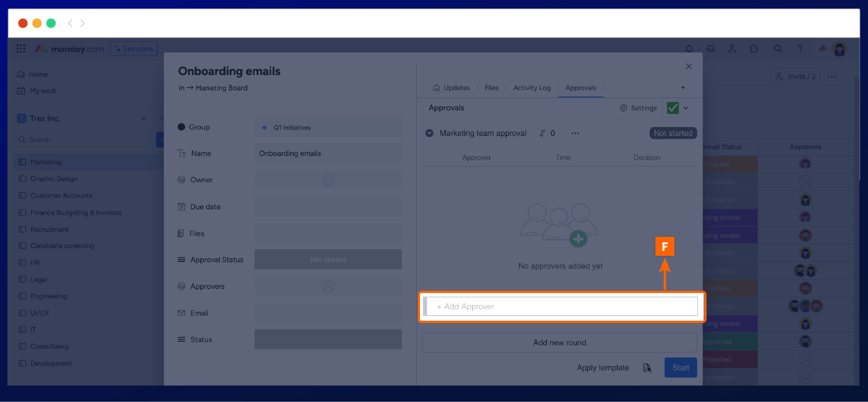The height and width of the screenshot is (402, 868).
Task: Click the Email field
Action: [328, 313]
